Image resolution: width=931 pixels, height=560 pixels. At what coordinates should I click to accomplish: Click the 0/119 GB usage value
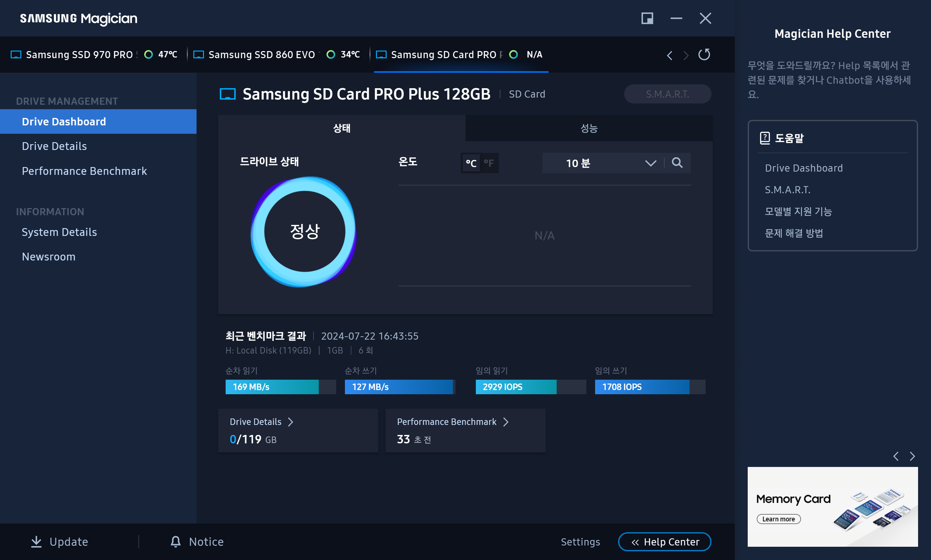[253, 439]
